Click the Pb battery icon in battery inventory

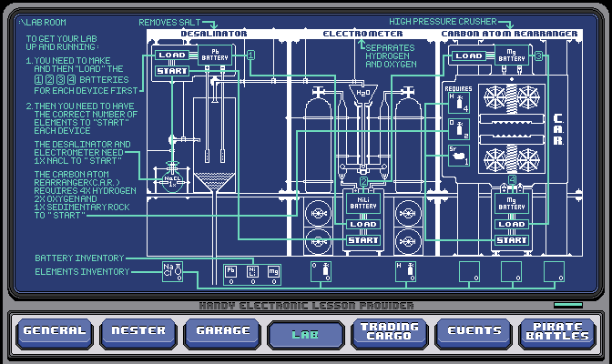[230, 271]
